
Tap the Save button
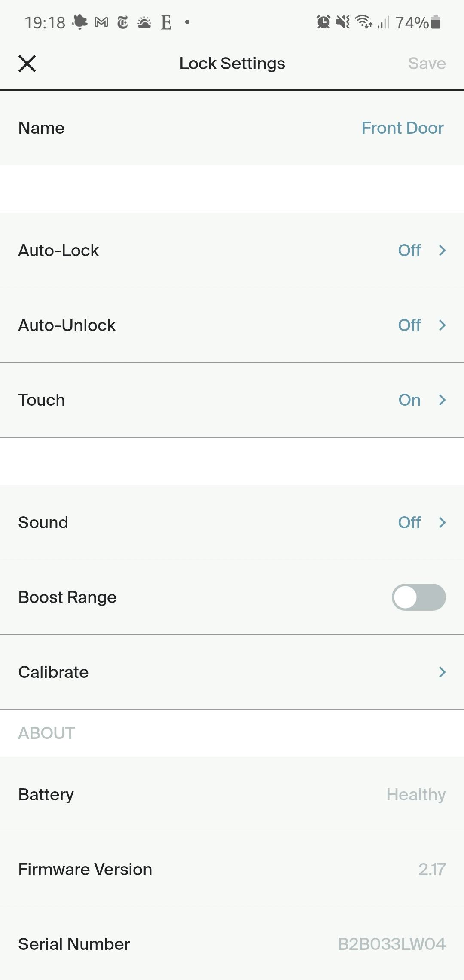pos(427,64)
